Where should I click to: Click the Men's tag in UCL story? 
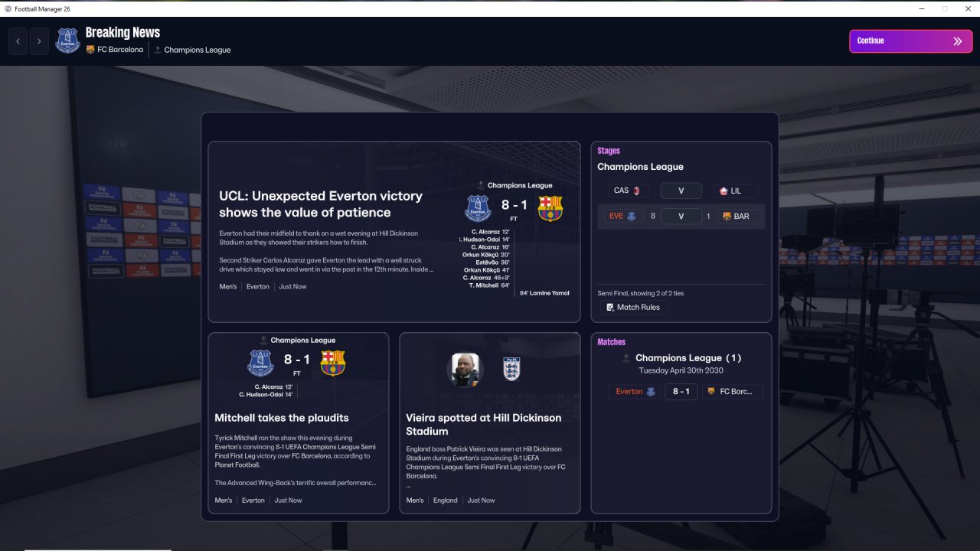[x=228, y=287]
